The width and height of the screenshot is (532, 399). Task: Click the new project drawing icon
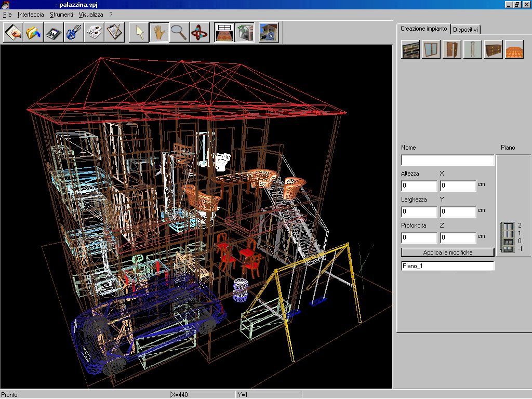[13, 32]
